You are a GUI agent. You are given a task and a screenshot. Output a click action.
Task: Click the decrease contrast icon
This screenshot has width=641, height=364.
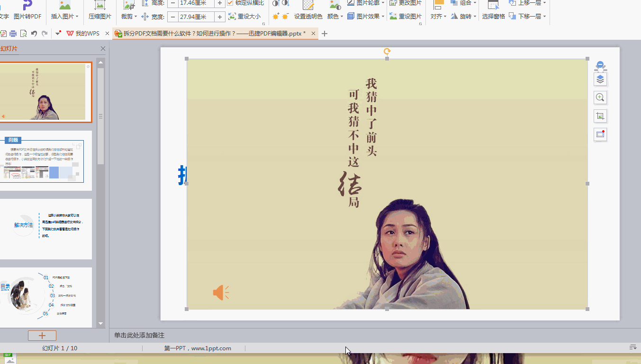(x=285, y=3)
